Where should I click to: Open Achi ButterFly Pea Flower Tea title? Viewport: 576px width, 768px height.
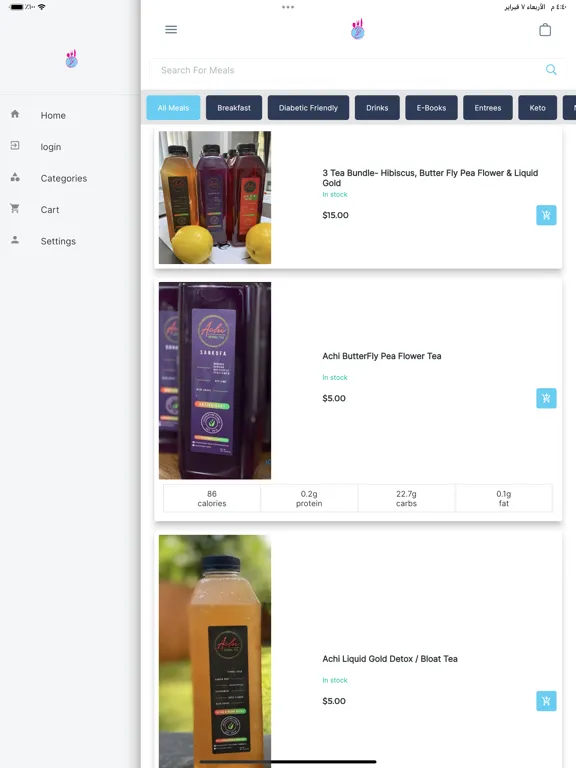tap(382, 356)
